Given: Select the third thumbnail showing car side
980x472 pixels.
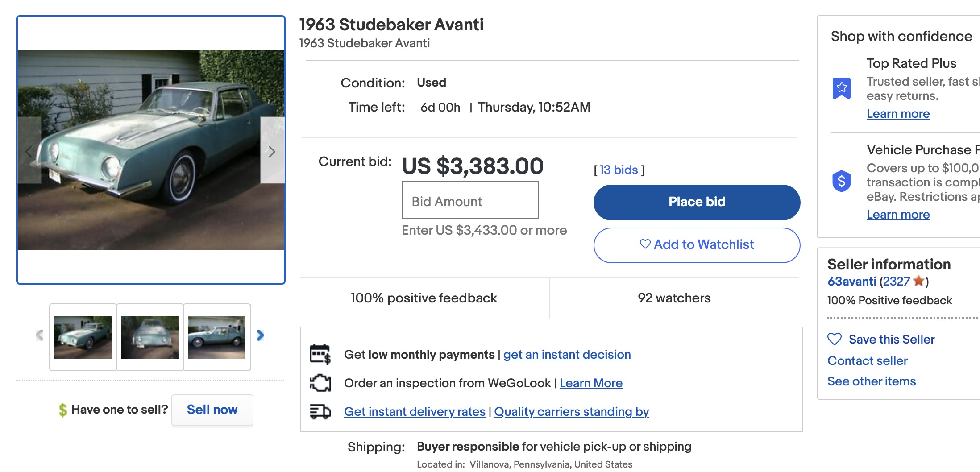Looking at the screenshot, I should [217, 337].
